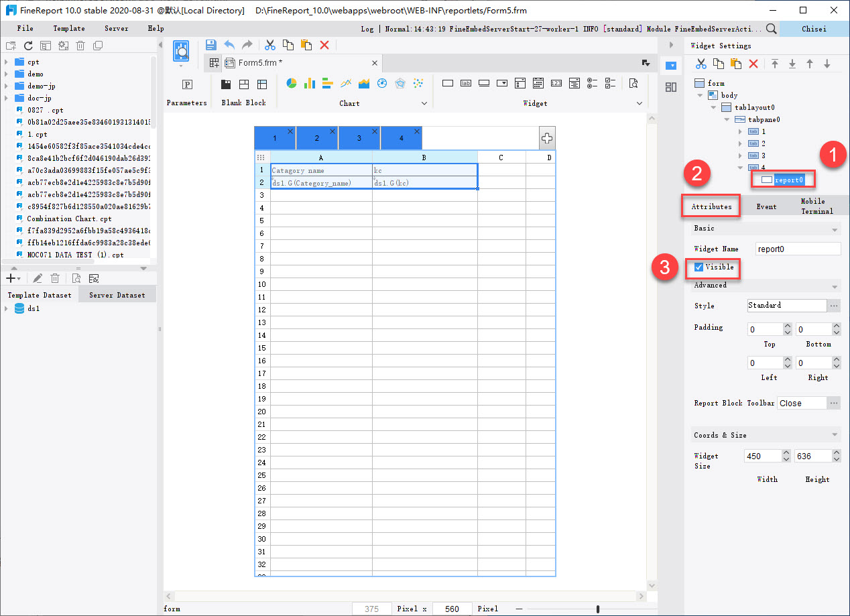Click the Widget Name input field
This screenshot has width=850, height=616.
pyautogui.click(x=798, y=249)
